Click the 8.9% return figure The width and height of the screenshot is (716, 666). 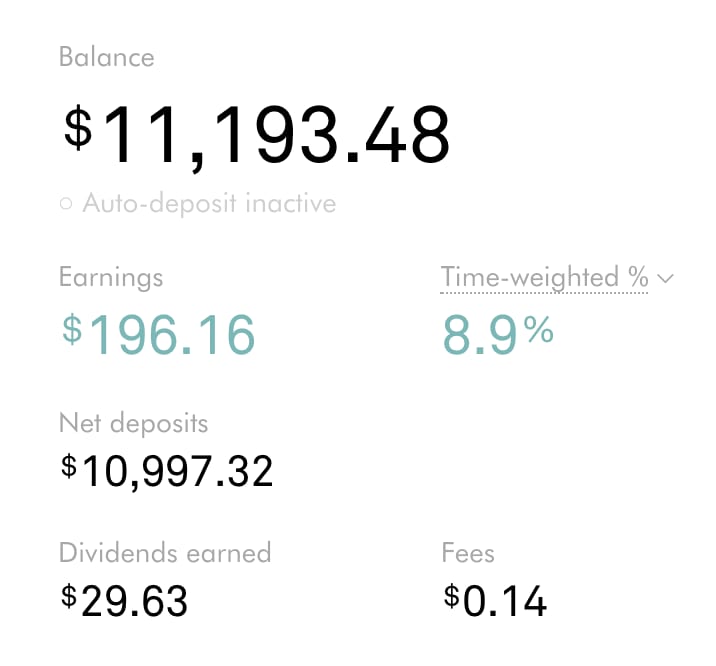pos(498,334)
